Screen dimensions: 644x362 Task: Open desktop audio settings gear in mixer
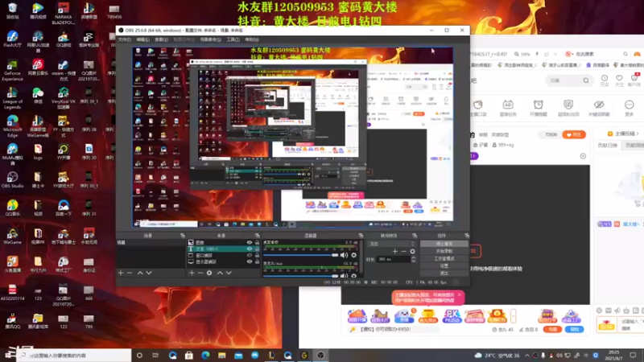click(353, 255)
